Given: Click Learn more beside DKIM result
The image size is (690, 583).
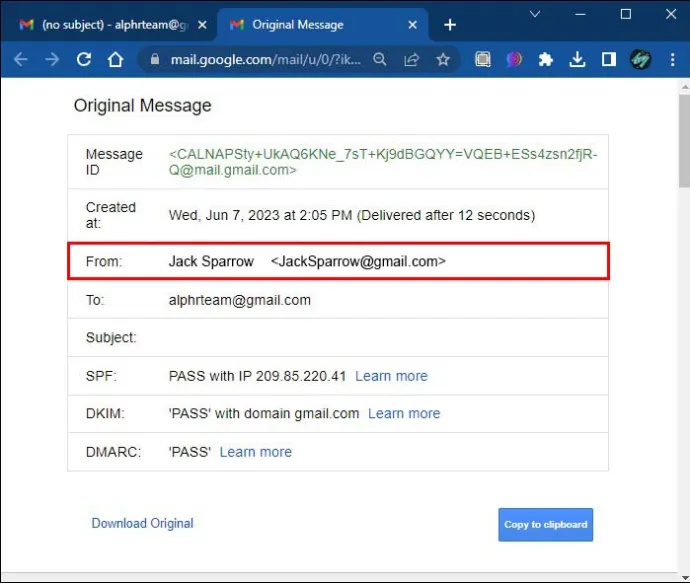Looking at the screenshot, I should 404,414.
